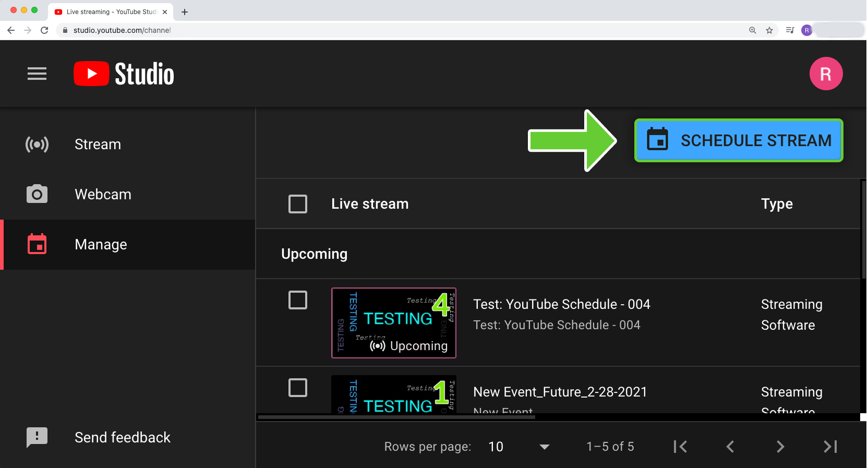Reload the page
The image size is (868, 468).
(x=44, y=30)
